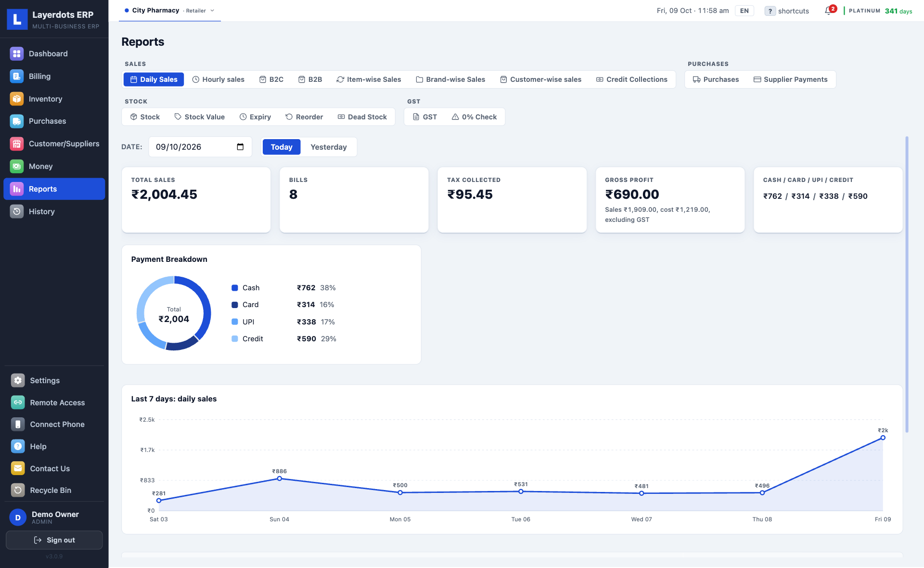The width and height of the screenshot is (924, 568).
Task: Open History clock icon in sidebar
Action: click(x=17, y=211)
